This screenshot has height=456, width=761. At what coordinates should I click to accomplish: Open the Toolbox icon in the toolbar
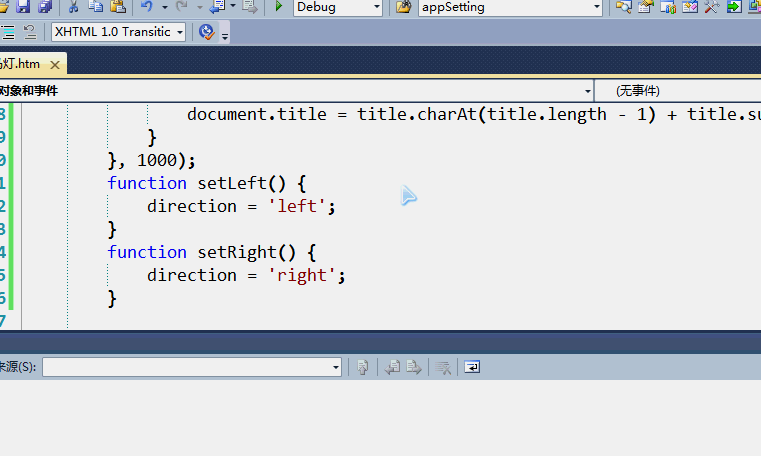tap(690, 7)
